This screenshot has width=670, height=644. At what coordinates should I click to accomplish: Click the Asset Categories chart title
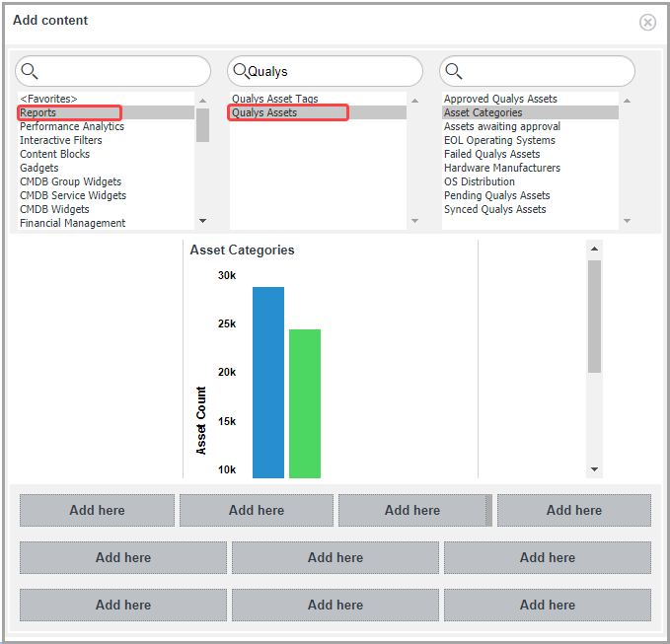[x=243, y=250]
